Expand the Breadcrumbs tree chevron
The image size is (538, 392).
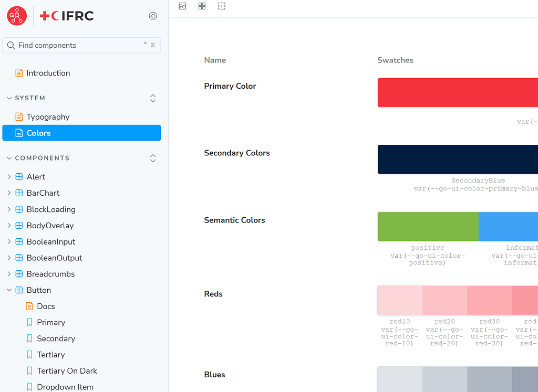click(9, 274)
